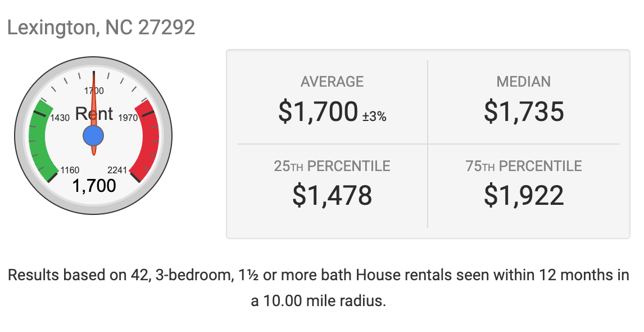Viewport: 644px width, 332px height.
Task: Click the blue center hub of the gauge
Action: click(x=93, y=136)
